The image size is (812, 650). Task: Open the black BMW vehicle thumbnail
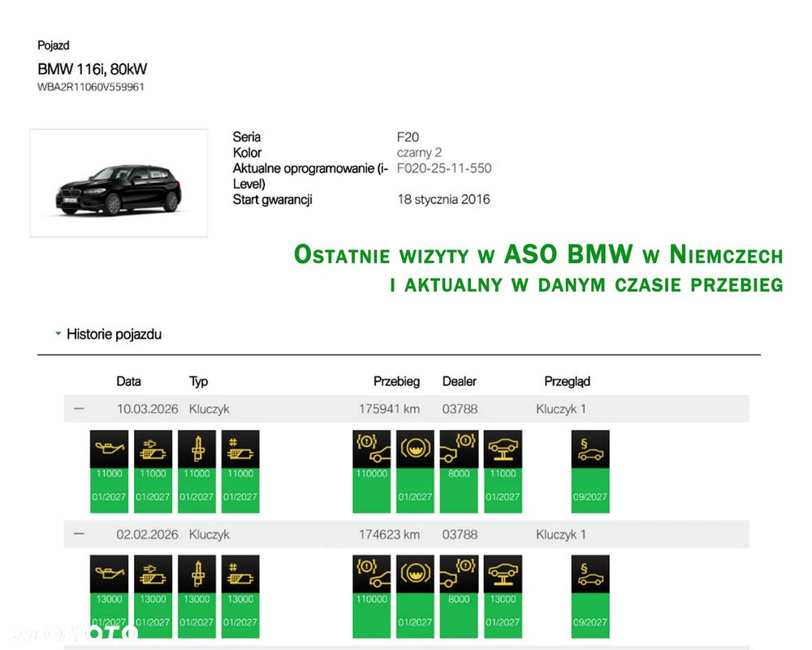click(119, 183)
